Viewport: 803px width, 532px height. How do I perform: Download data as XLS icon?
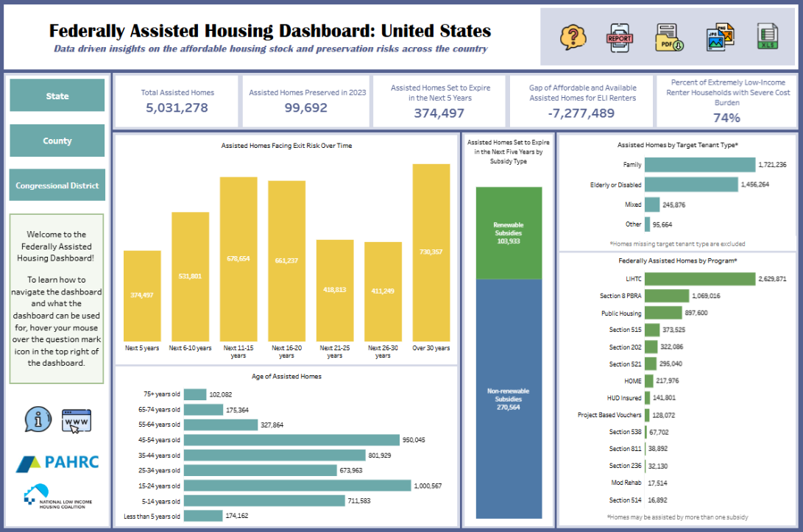tap(767, 37)
